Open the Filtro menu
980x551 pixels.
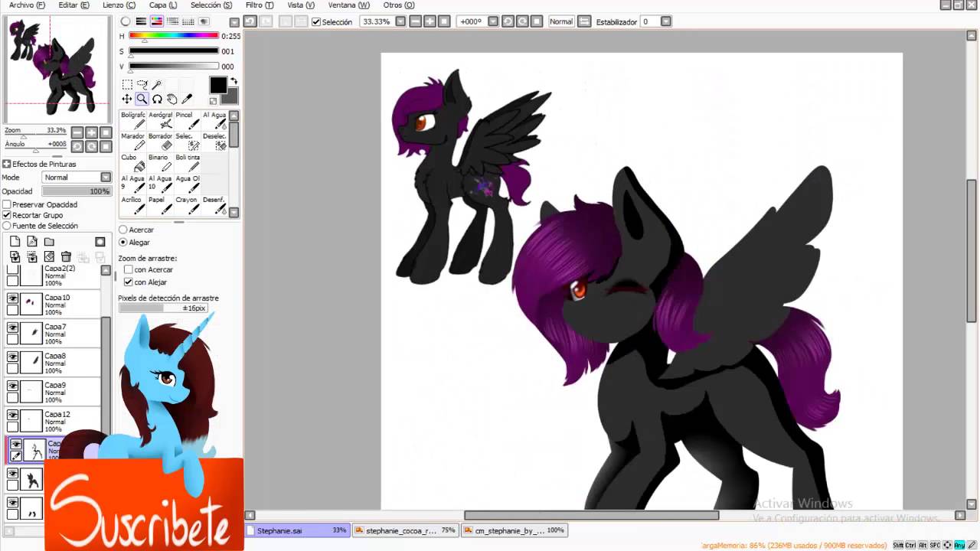pyautogui.click(x=259, y=5)
